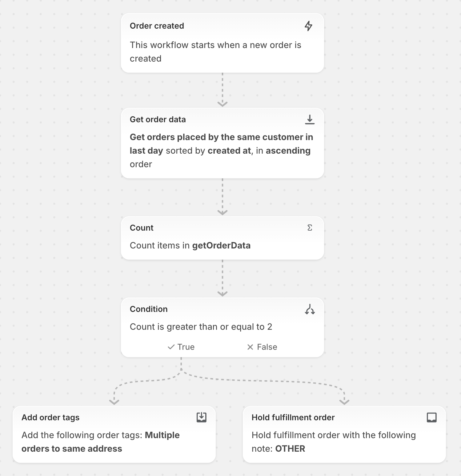
Task: Click the X mark beside False
Action: (250, 347)
